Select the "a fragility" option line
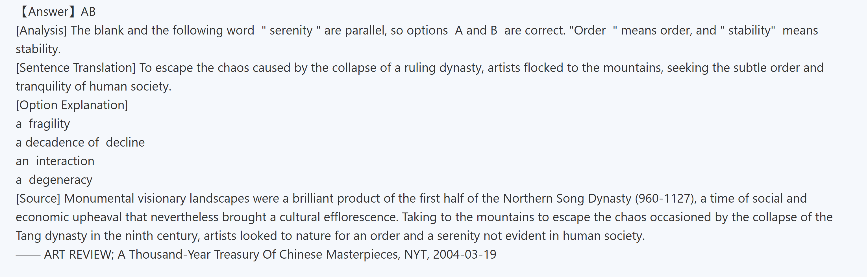This screenshot has width=868, height=277. [x=43, y=124]
